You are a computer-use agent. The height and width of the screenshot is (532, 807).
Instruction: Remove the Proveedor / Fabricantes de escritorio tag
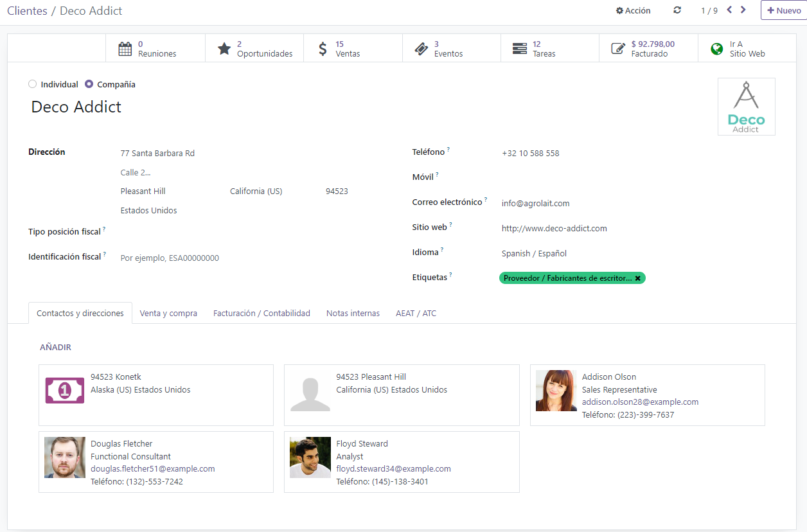pyautogui.click(x=637, y=278)
